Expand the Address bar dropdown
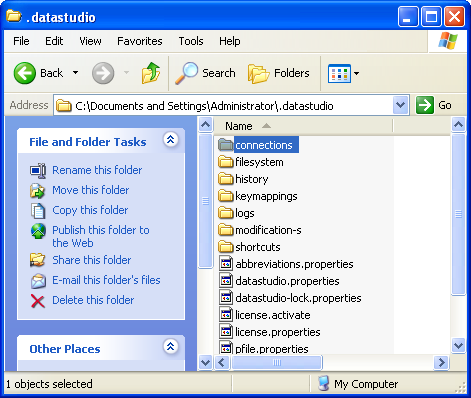This screenshot has height=398, width=471. click(x=400, y=105)
